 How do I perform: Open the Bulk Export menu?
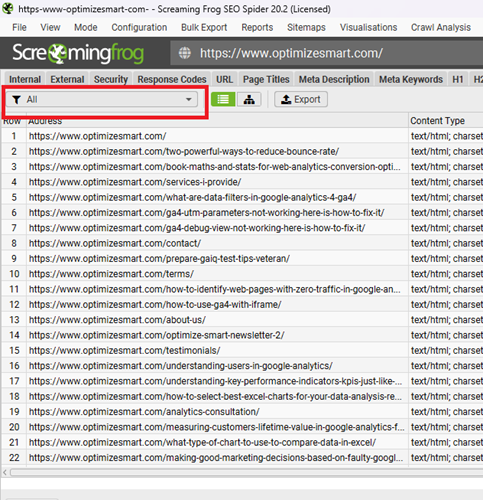tap(204, 27)
